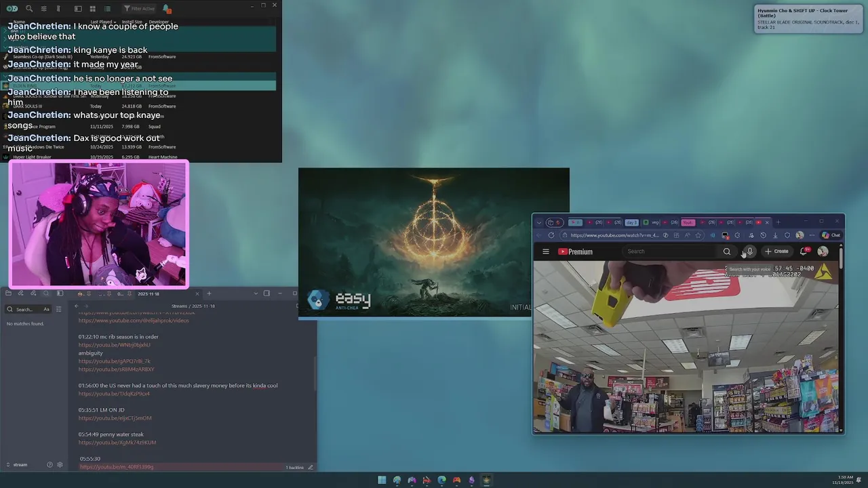Select the DARK SOULS III game row
The width and height of the screenshot is (868, 488).
click(x=139, y=106)
